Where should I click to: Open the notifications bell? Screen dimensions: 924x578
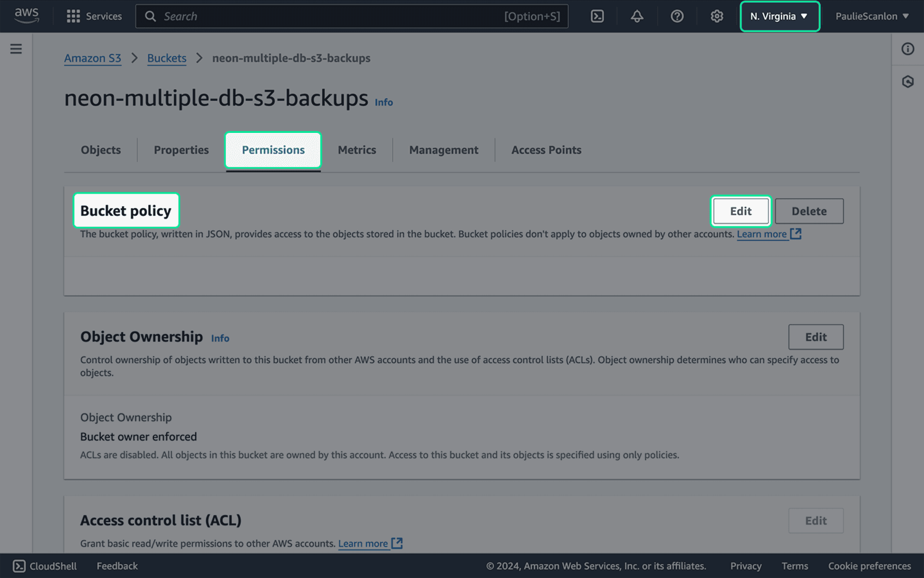click(636, 16)
